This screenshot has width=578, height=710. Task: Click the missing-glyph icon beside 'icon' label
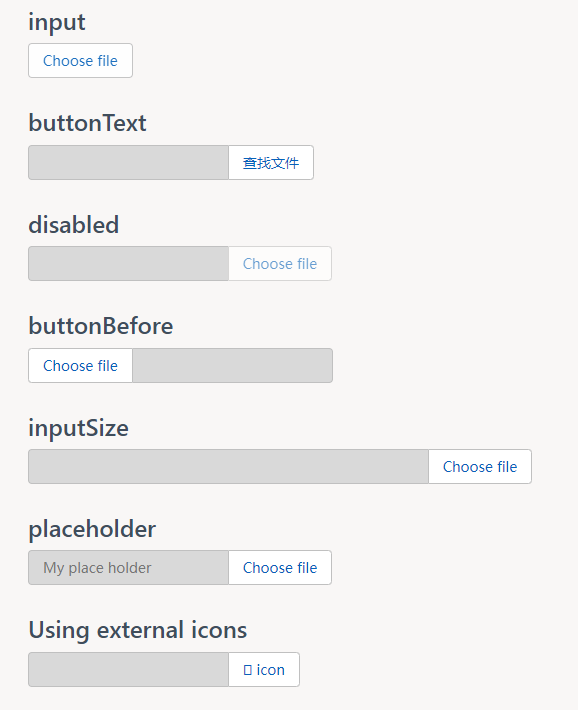pos(247,670)
